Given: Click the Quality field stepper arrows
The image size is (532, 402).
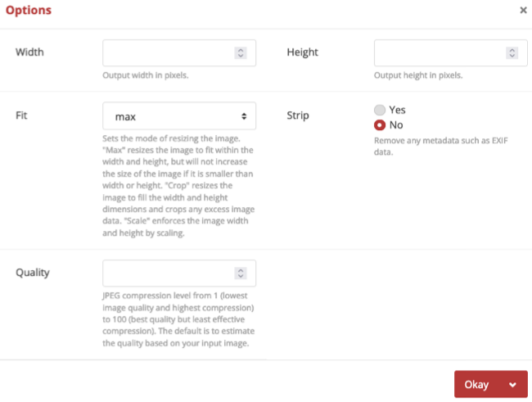Looking at the screenshot, I should click(241, 273).
